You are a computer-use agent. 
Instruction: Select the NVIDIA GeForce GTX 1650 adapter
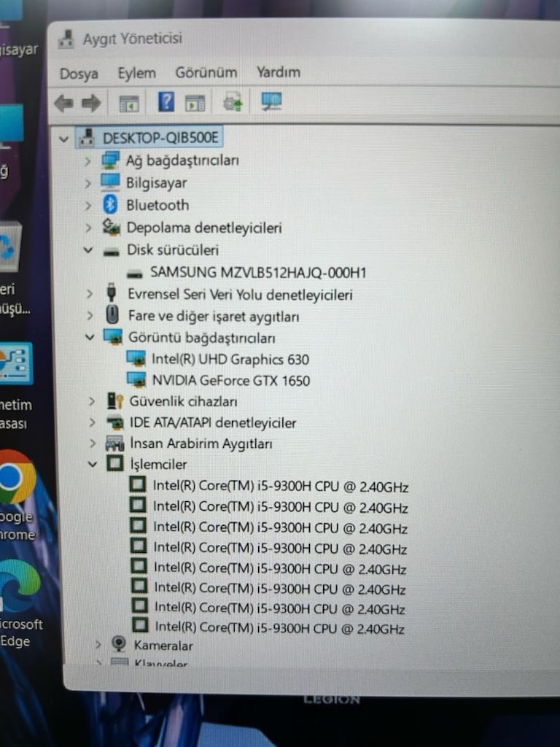pyautogui.click(x=231, y=381)
